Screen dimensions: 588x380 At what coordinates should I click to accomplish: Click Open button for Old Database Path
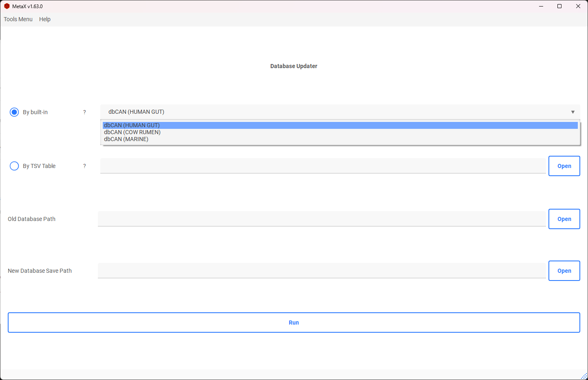pyautogui.click(x=564, y=219)
